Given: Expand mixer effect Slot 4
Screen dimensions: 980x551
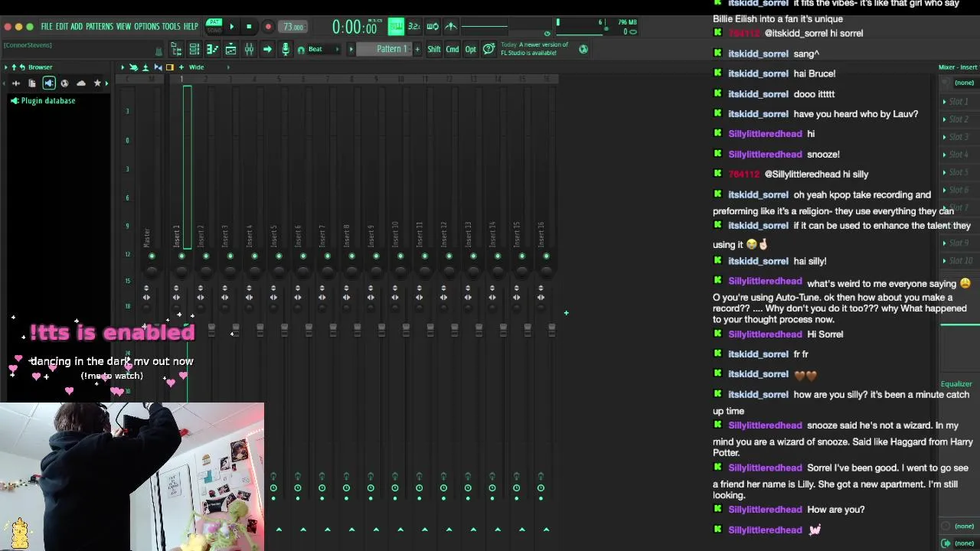Looking at the screenshot, I should (945, 155).
